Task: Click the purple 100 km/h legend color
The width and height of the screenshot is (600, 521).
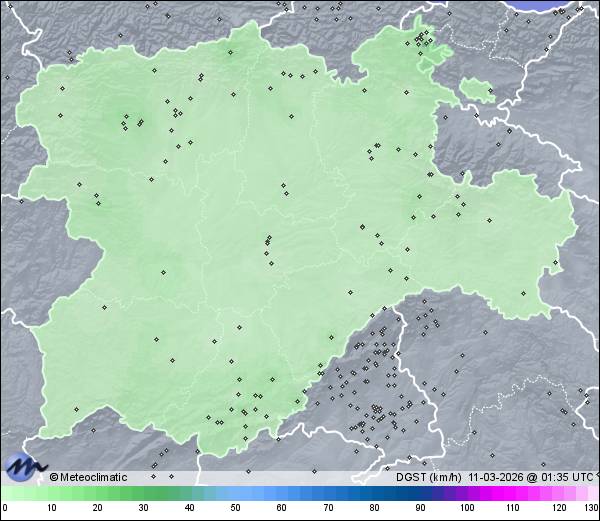Action: point(465,494)
